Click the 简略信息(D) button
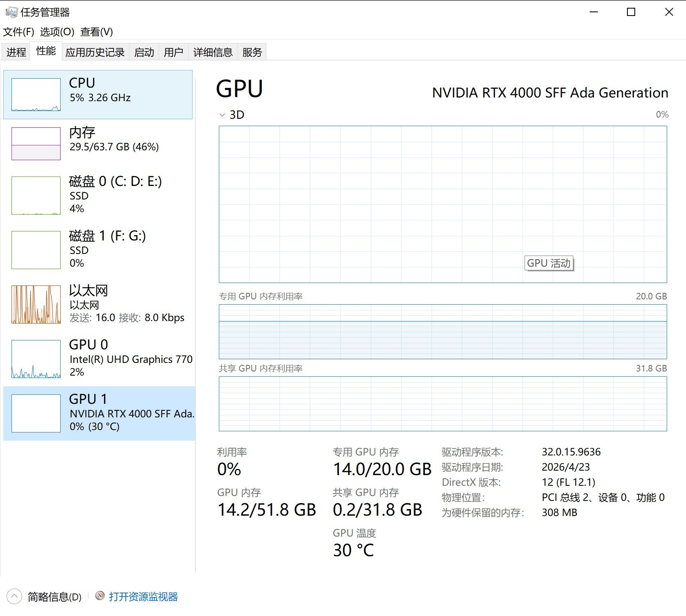This screenshot has height=616, width=686. point(55,597)
